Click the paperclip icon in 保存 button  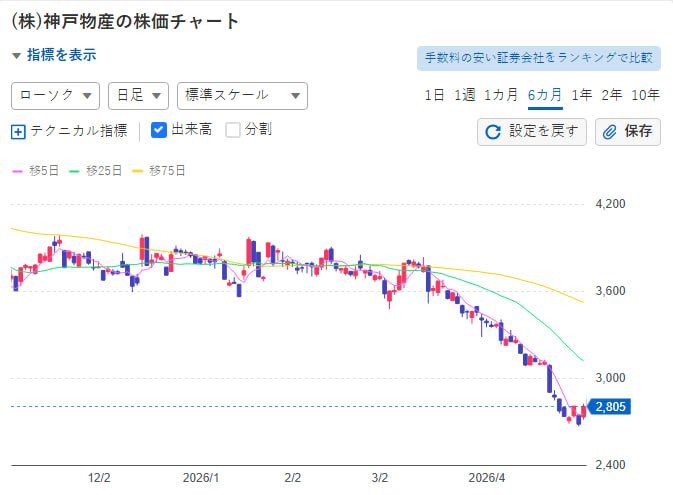pos(609,132)
